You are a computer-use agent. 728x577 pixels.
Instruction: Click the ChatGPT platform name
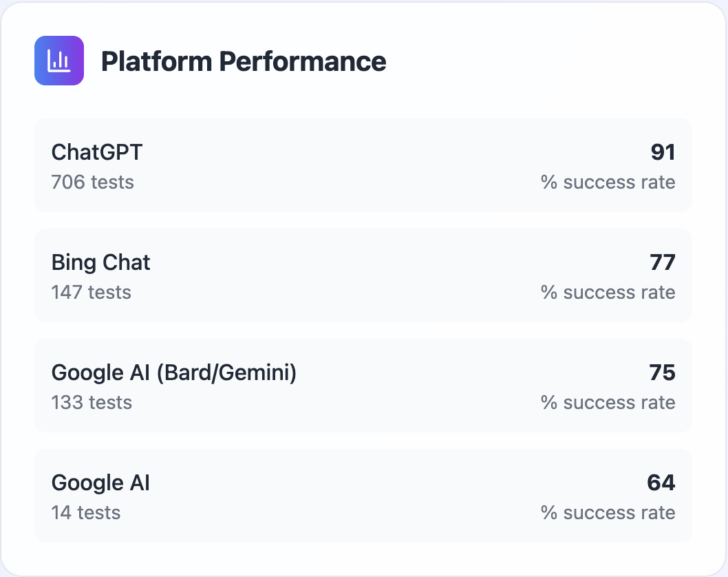pos(96,152)
